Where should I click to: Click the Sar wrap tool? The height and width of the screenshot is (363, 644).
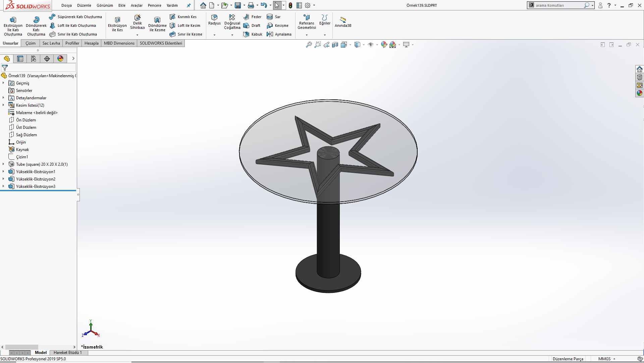274,17
